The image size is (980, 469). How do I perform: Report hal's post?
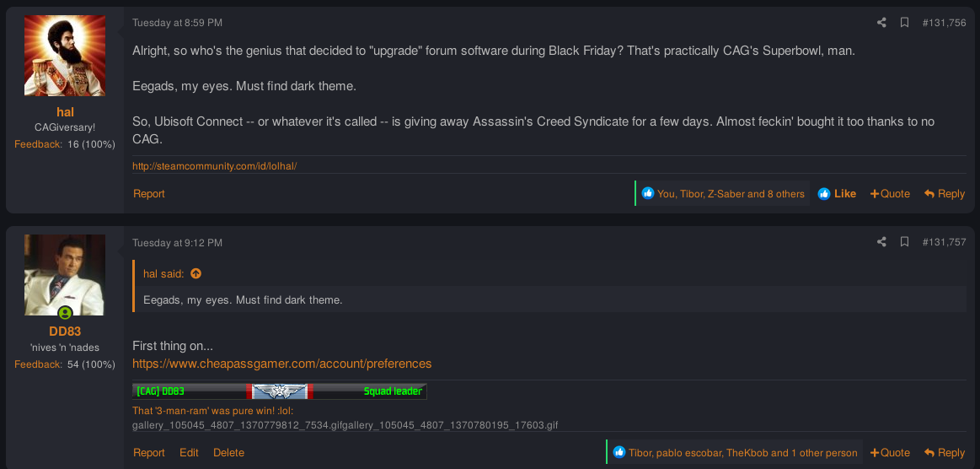click(x=149, y=193)
